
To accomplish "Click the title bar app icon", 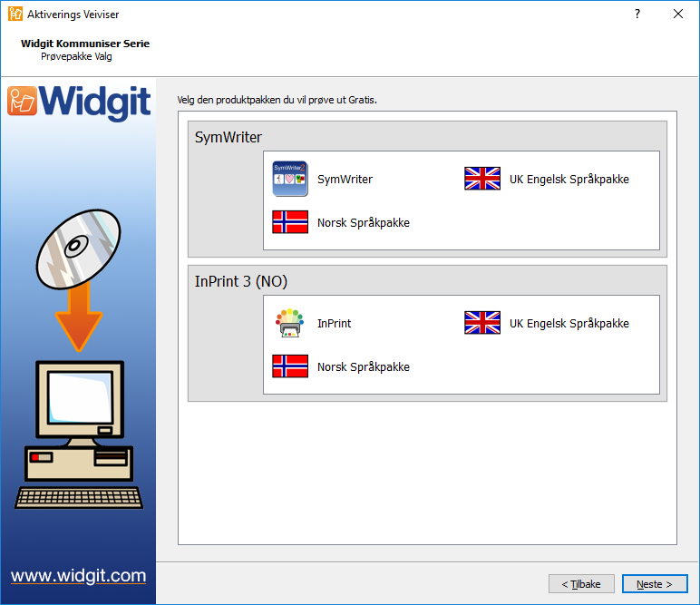I will point(15,14).
